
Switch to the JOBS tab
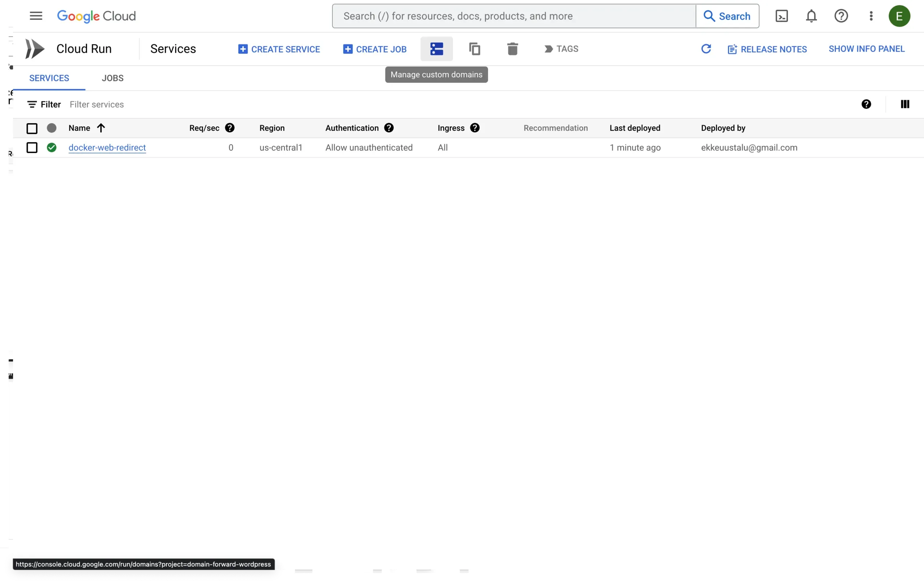tap(112, 78)
